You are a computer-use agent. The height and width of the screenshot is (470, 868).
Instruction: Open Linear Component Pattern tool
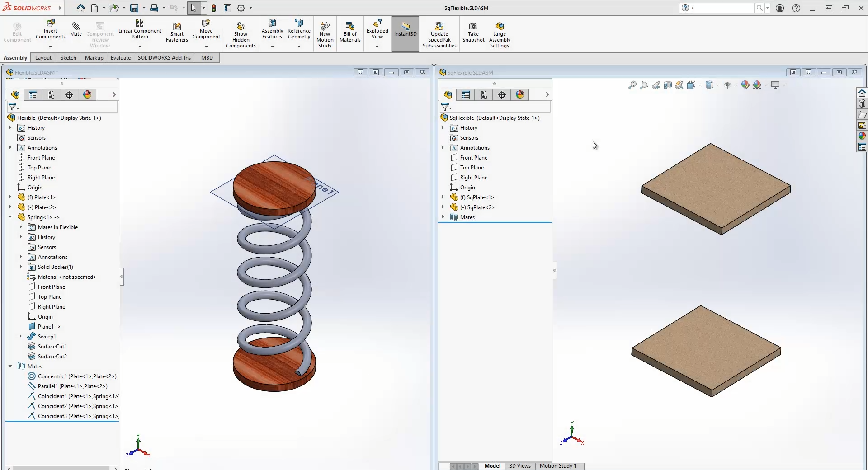[x=140, y=29]
